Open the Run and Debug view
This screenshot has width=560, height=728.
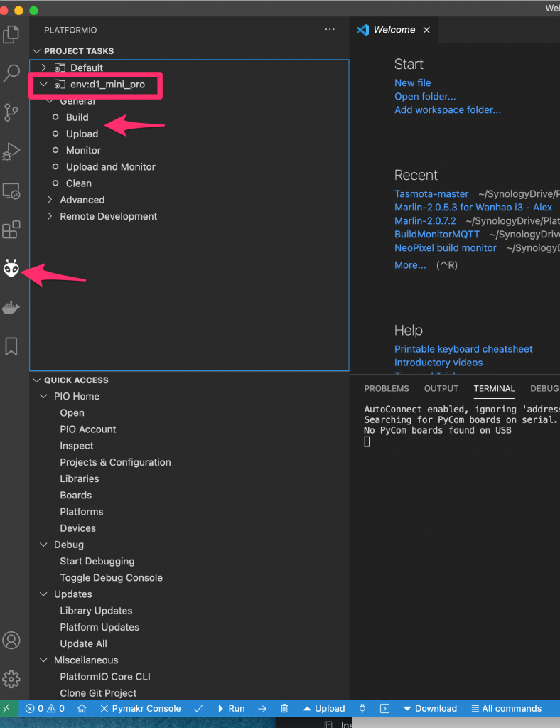point(11,151)
